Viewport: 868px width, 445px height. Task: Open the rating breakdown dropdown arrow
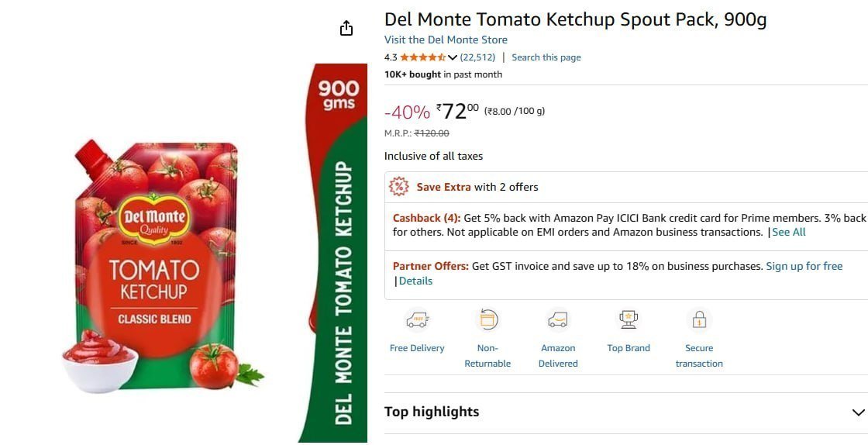[x=453, y=57]
